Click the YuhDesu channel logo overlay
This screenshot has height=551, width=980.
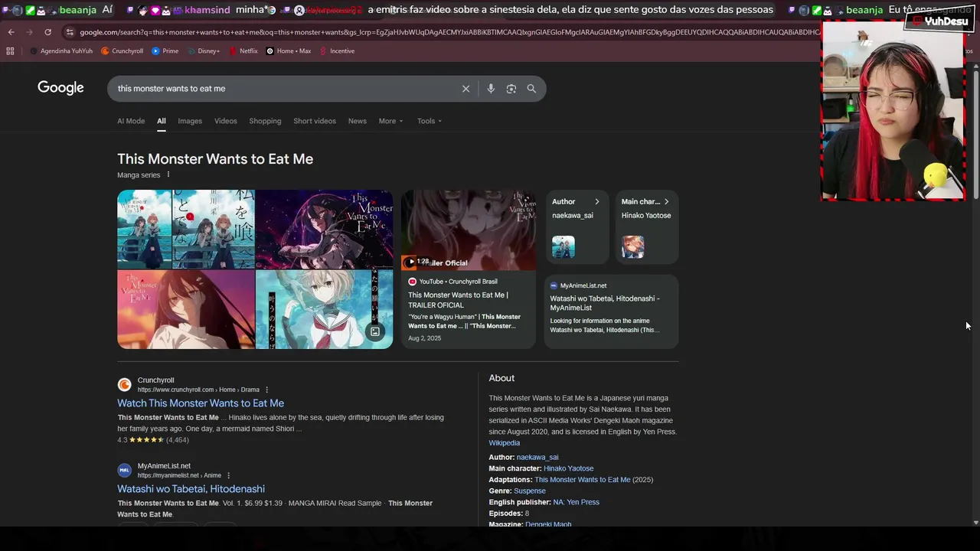[940, 21]
